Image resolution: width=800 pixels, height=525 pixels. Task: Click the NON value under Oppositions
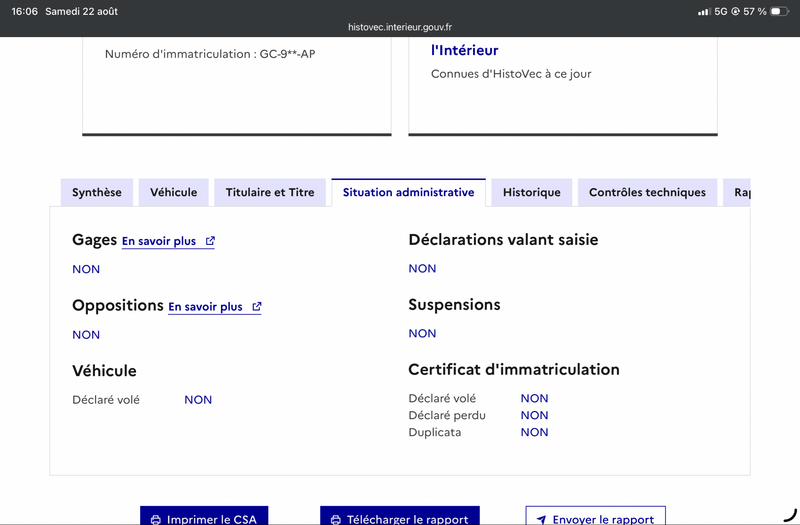86,335
